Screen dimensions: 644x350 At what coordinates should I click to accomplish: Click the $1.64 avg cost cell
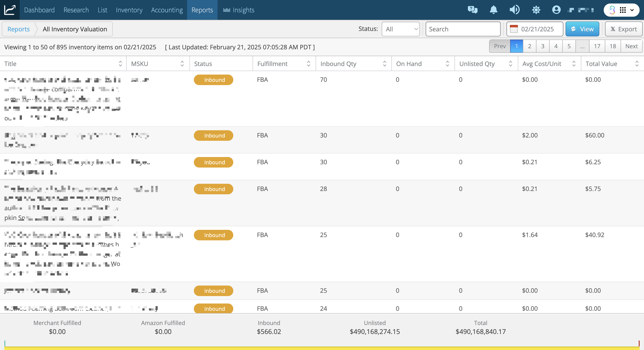pos(530,235)
